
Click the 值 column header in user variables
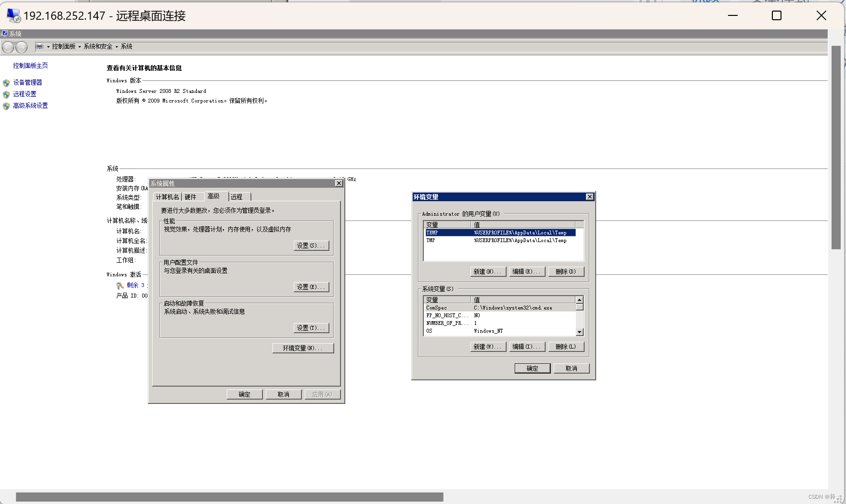coord(523,225)
